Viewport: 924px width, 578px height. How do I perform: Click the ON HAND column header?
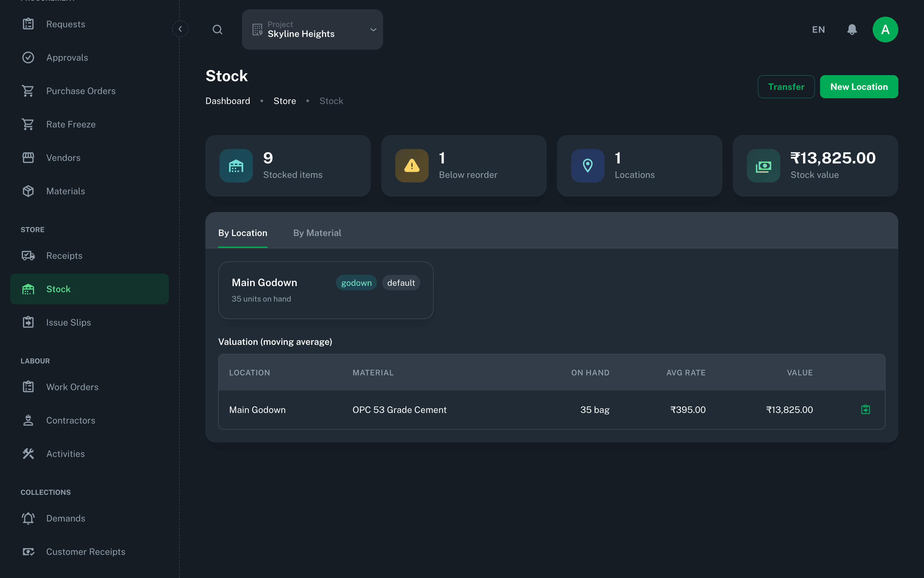click(590, 373)
